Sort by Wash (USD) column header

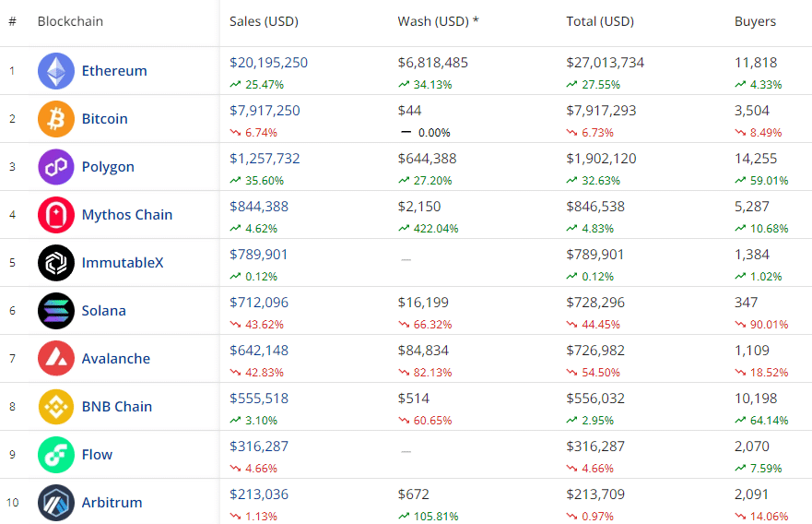(x=438, y=21)
